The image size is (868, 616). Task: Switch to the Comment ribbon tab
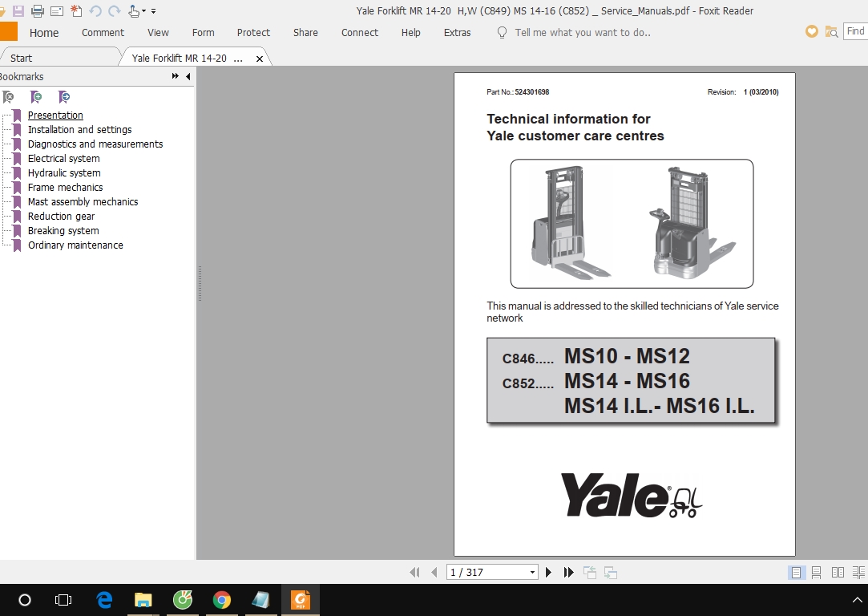pos(103,32)
